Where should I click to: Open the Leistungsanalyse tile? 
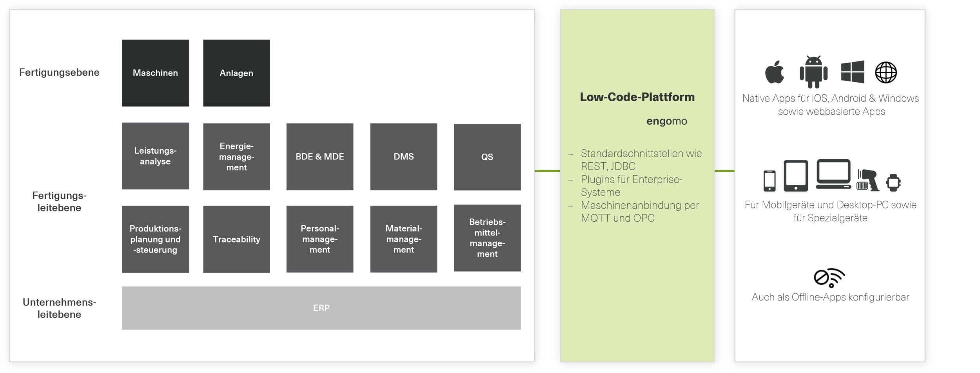tap(155, 156)
